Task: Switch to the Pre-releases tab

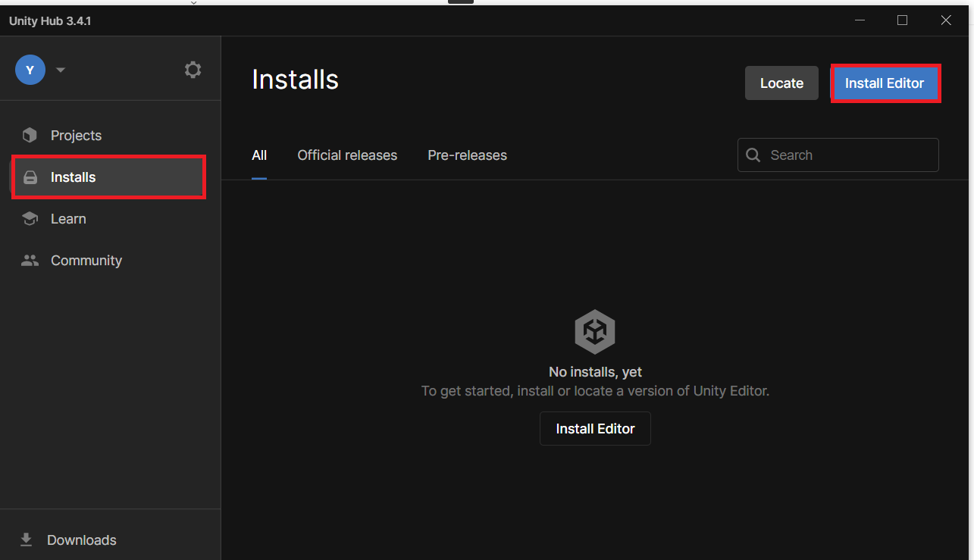Action: [467, 155]
